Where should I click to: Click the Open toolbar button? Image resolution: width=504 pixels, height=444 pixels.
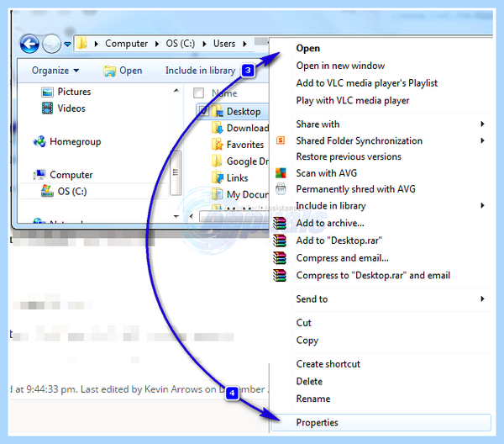coord(123,71)
